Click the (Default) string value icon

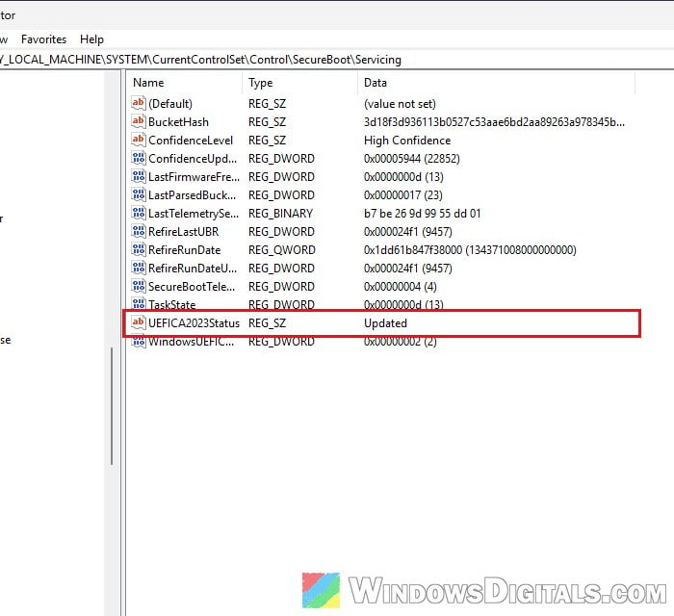point(138,103)
